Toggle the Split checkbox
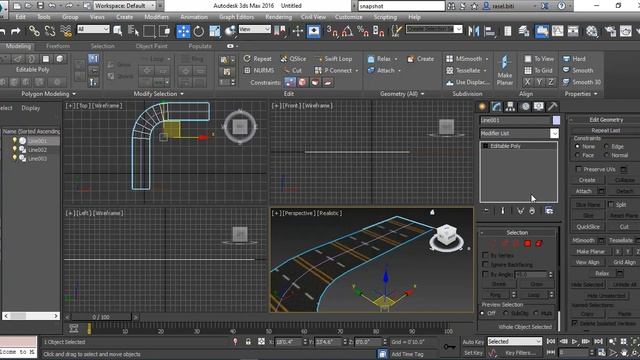640x360 pixels. pos(611,204)
